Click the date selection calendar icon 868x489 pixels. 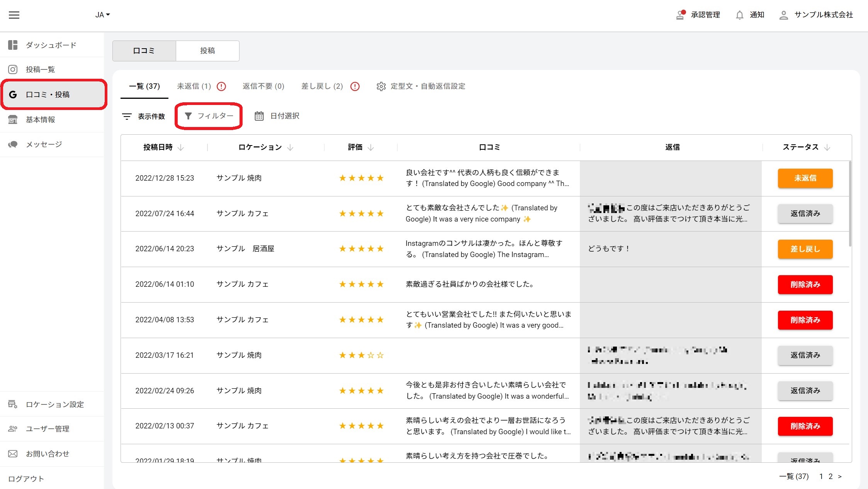tap(259, 116)
